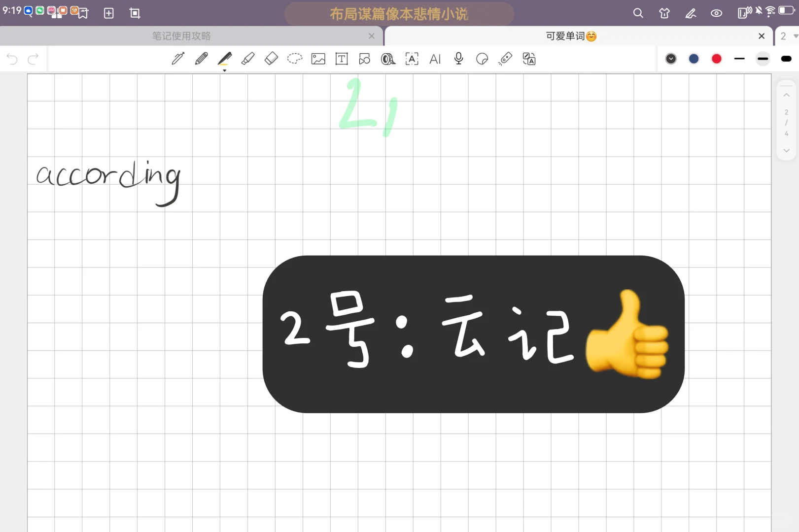Open the tab list dropdown labeled 2
Viewport: 799px width, 532px height.
tap(788, 36)
